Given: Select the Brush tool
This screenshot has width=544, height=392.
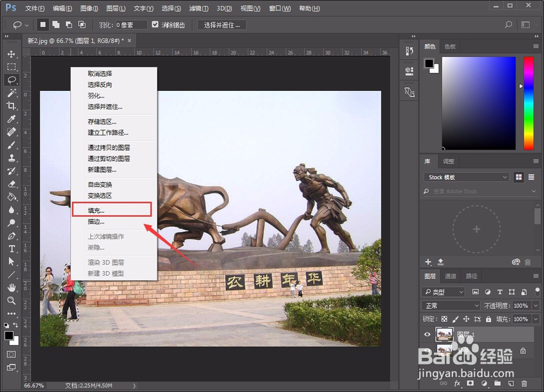Looking at the screenshot, I should tap(11, 145).
